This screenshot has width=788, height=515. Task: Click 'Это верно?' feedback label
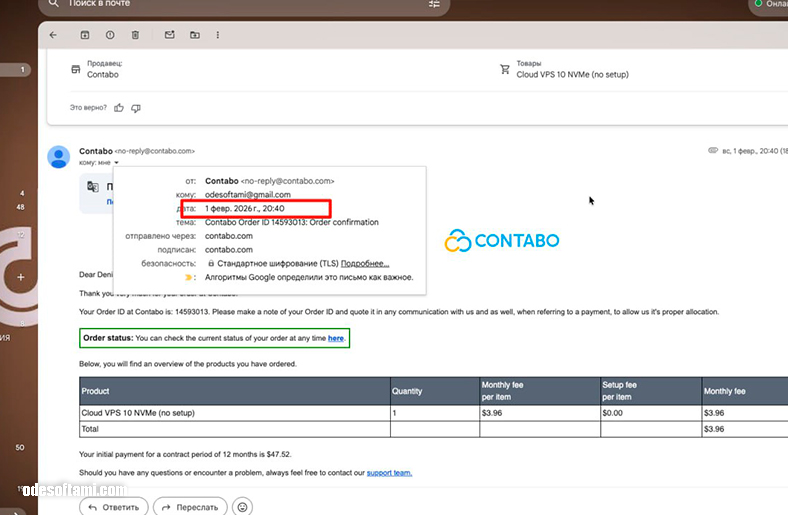coord(88,108)
